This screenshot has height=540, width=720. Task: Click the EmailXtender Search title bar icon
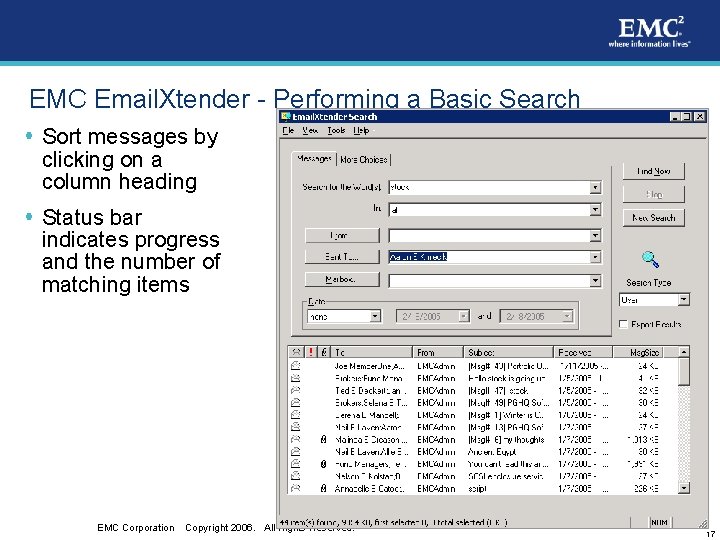286,116
